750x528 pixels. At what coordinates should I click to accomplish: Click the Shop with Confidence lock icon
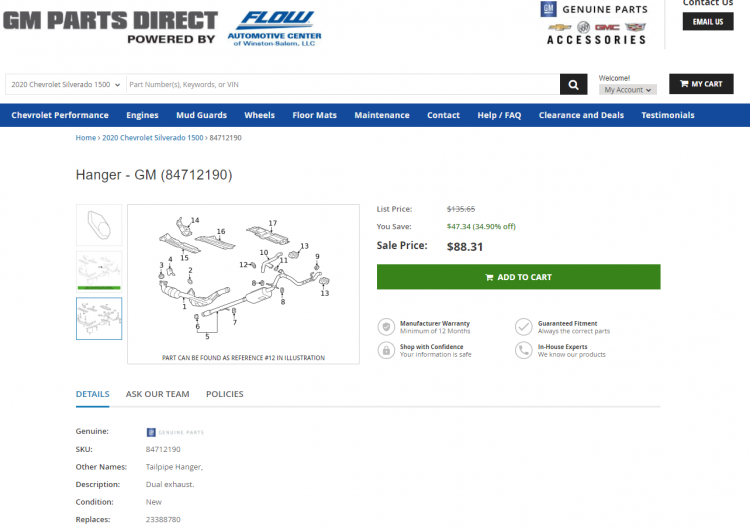point(386,350)
